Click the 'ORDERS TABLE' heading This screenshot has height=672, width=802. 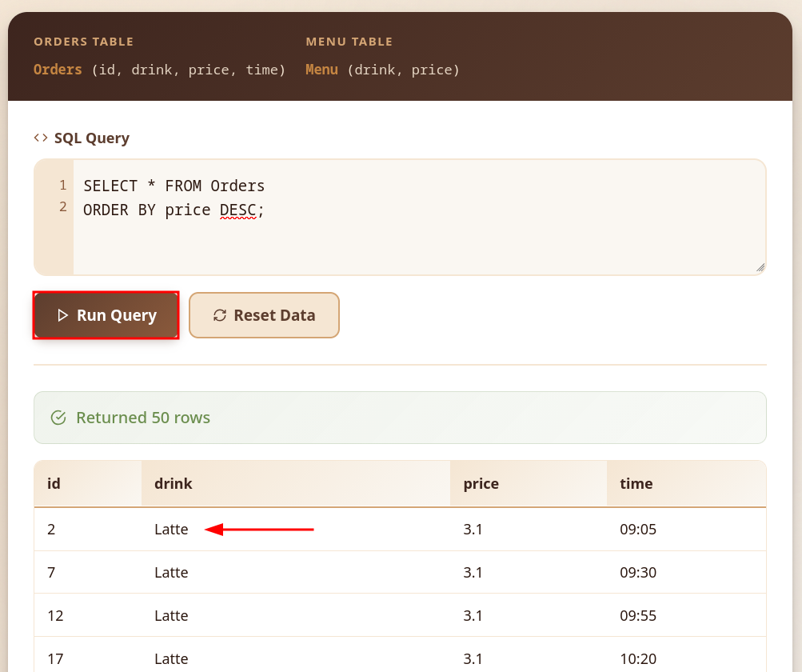point(83,42)
